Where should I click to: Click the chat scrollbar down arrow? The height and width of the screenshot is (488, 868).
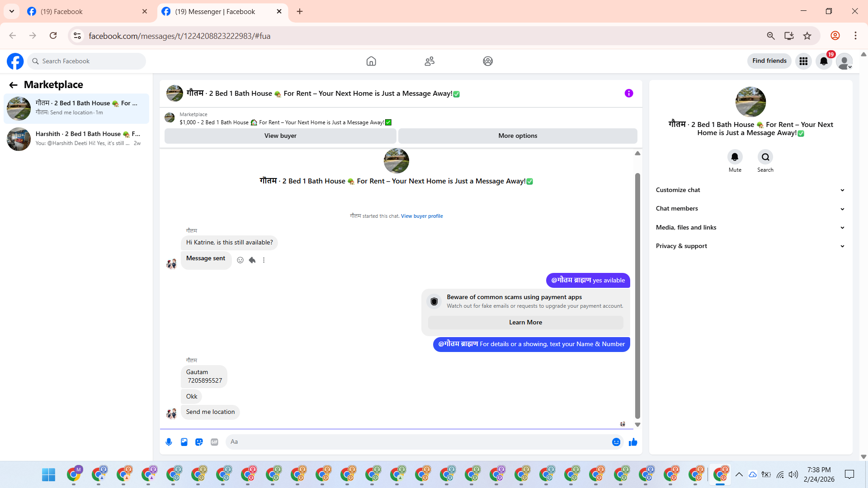click(x=637, y=425)
